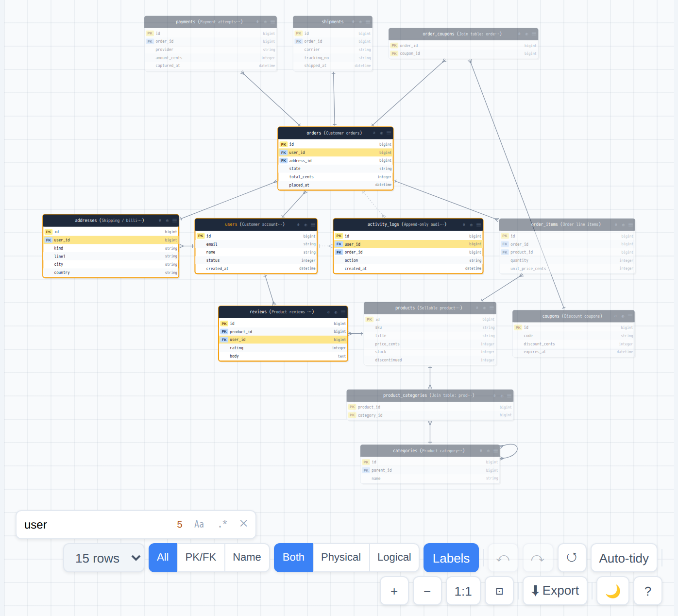Click the Auto-tidy button
678x616 pixels.
(x=624, y=558)
